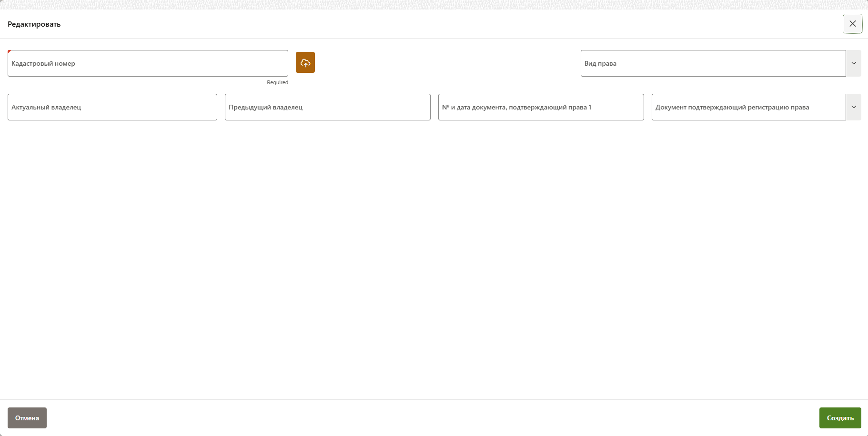This screenshot has height=436, width=868.
Task: Click the cloud upload icon button
Action: pyautogui.click(x=305, y=62)
